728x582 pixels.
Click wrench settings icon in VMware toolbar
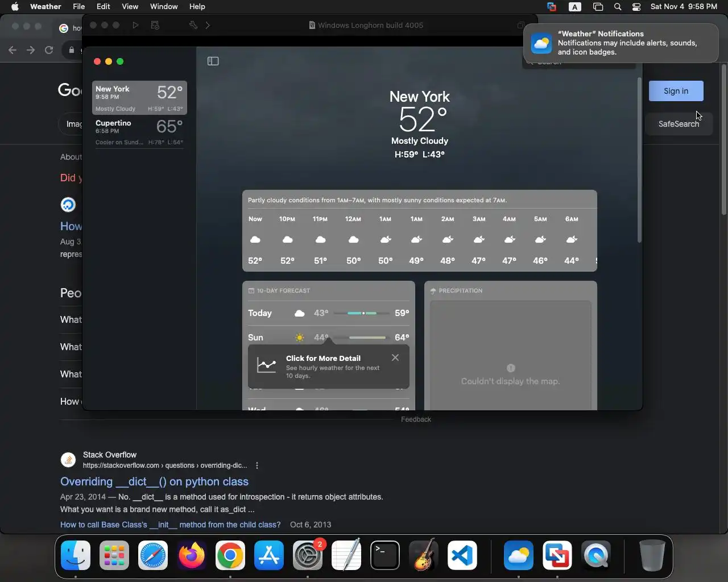[193, 25]
